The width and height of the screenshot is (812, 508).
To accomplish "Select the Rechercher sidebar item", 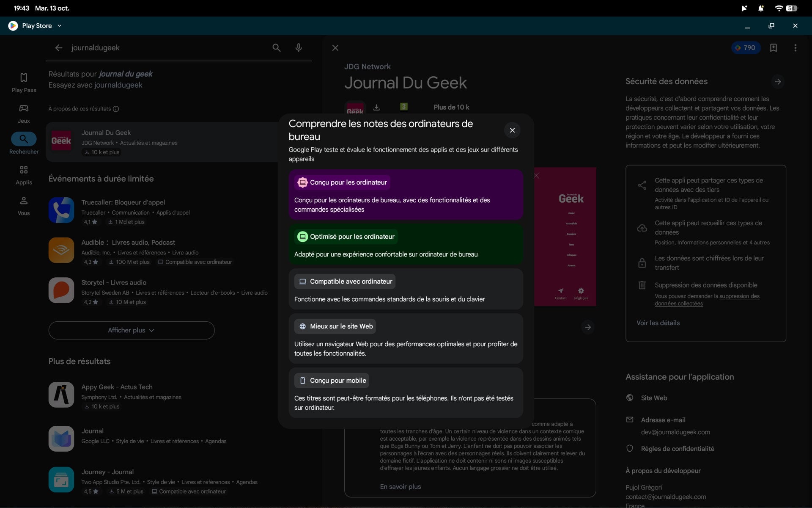I will [x=24, y=144].
